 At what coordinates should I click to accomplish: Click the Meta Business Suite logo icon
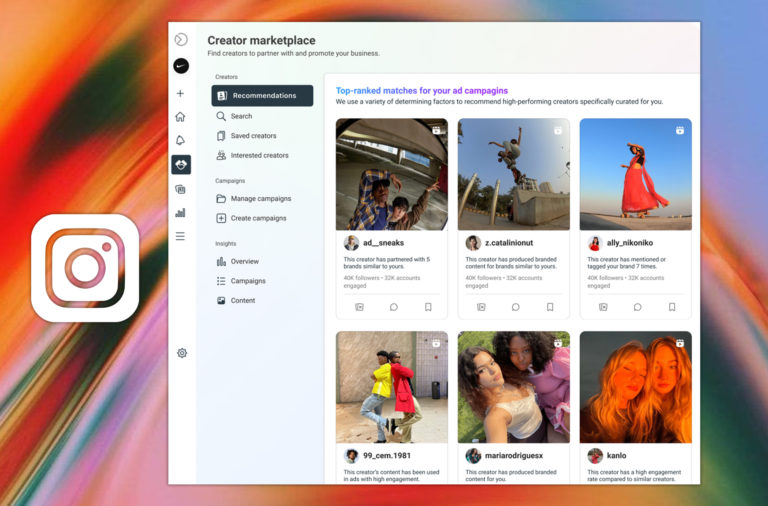[x=181, y=39]
